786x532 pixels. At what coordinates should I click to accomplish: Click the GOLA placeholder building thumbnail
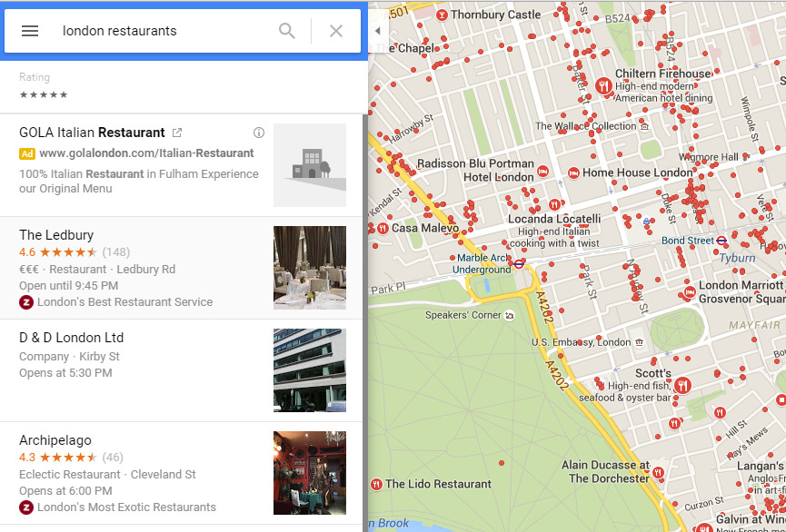(x=310, y=165)
